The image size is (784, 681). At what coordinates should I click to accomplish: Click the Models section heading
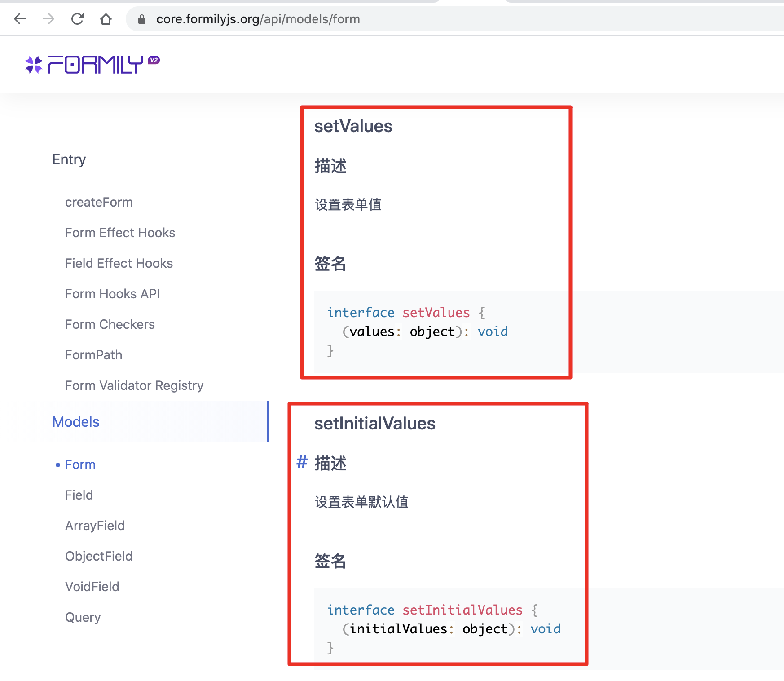click(75, 421)
